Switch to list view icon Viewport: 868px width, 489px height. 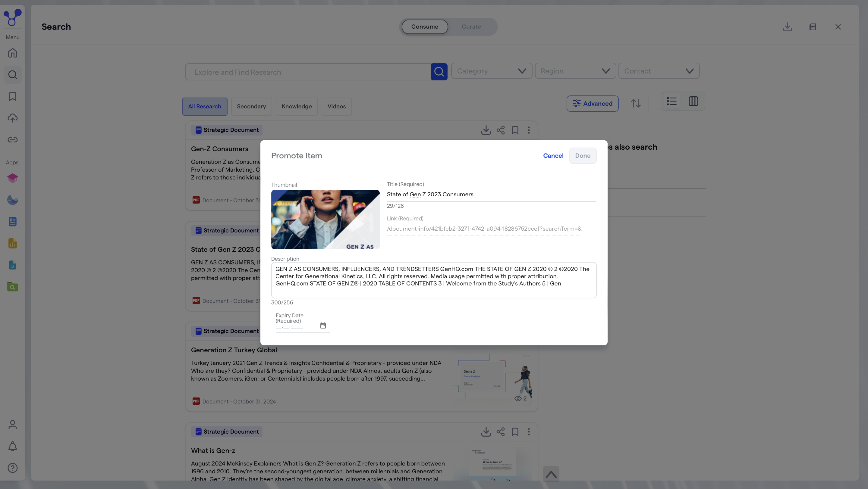(671, 101)
